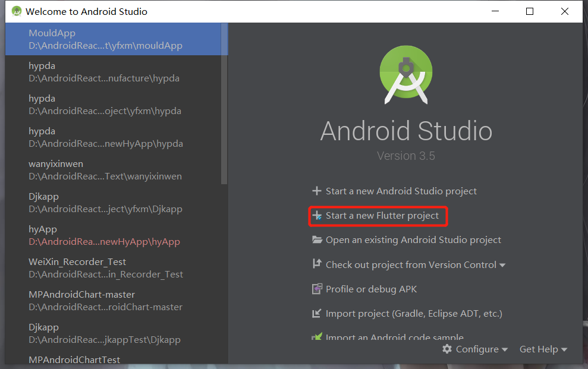Open recent project MouldApp
588x369 pixels.
coord(113,39)
